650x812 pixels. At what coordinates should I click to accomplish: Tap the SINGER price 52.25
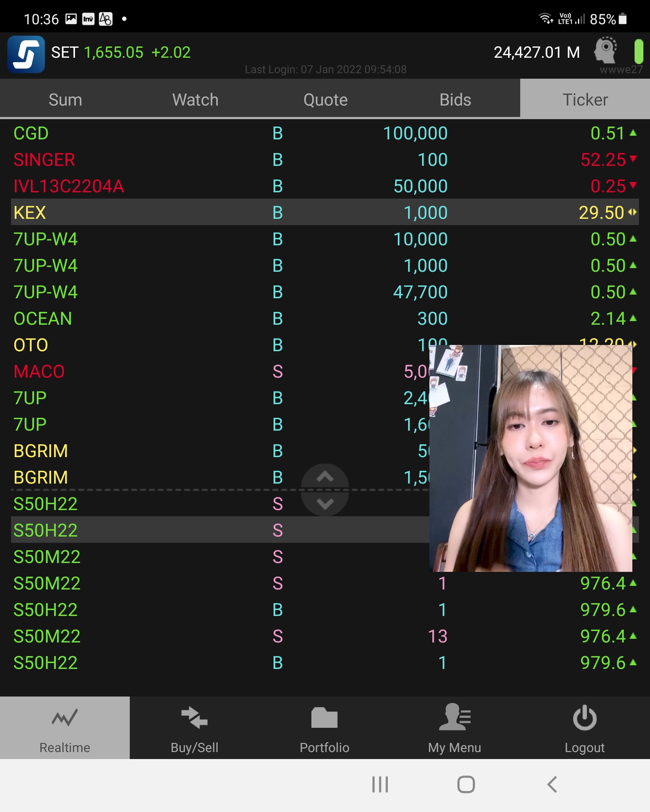click(603, 160)
